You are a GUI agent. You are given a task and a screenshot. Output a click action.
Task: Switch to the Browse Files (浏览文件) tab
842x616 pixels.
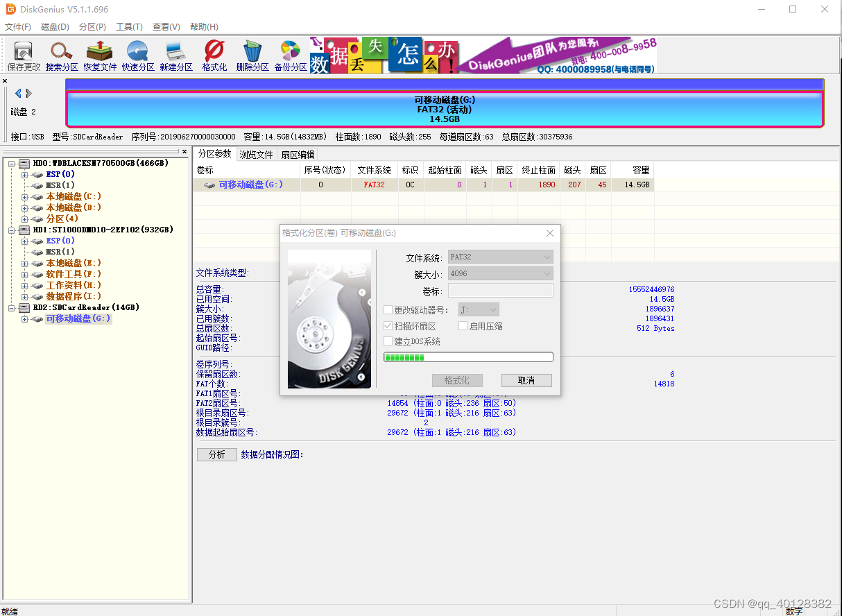point(256,155)
